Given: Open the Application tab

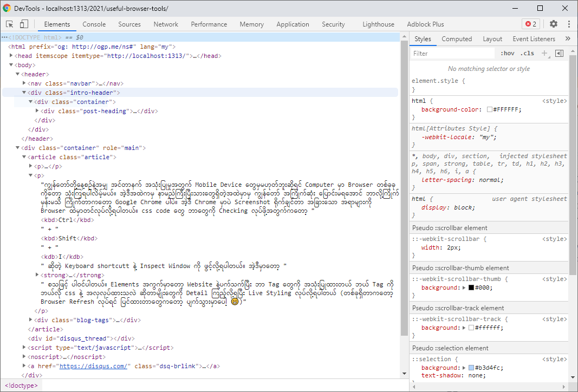Looking at the screenshot, I should (x=293, y=24).
